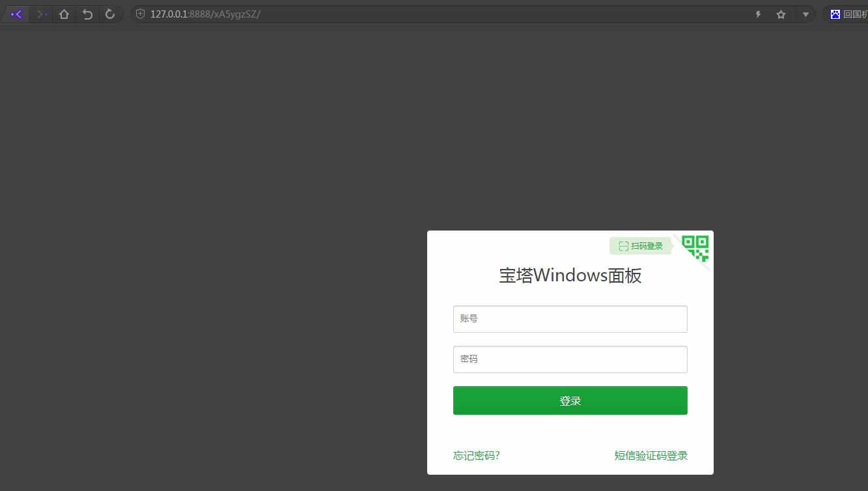This screenshot has width=868, height=491.
Task: Bookmark this page with the star icon
Action: tap(781, 14)
